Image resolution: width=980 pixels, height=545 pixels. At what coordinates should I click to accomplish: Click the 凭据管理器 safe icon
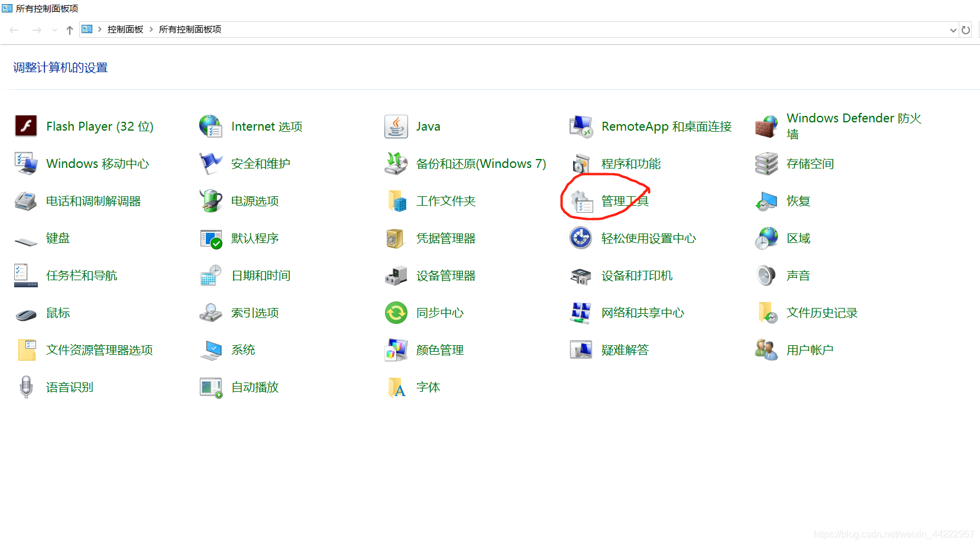point(396,238)
